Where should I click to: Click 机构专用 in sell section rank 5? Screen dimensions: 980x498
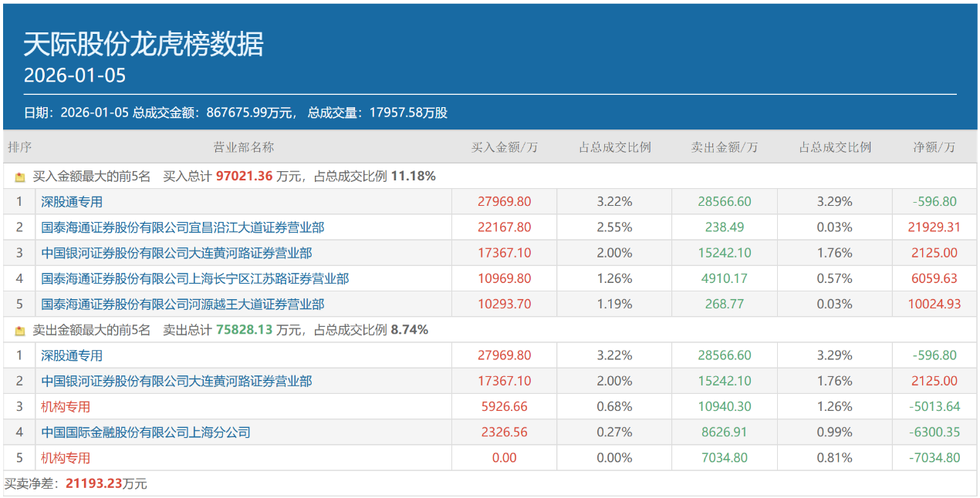(x=66, y=458)
